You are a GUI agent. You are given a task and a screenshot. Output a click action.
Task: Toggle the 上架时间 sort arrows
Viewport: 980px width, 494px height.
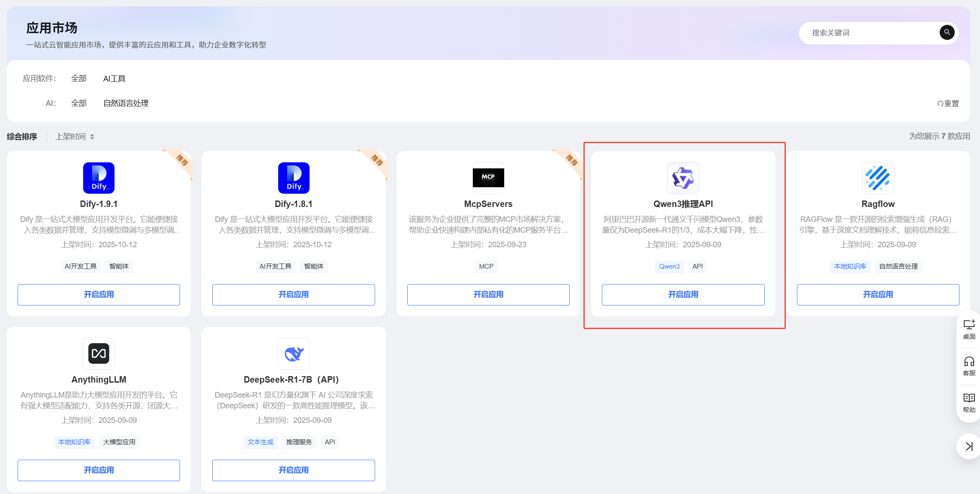click(92, 137)
